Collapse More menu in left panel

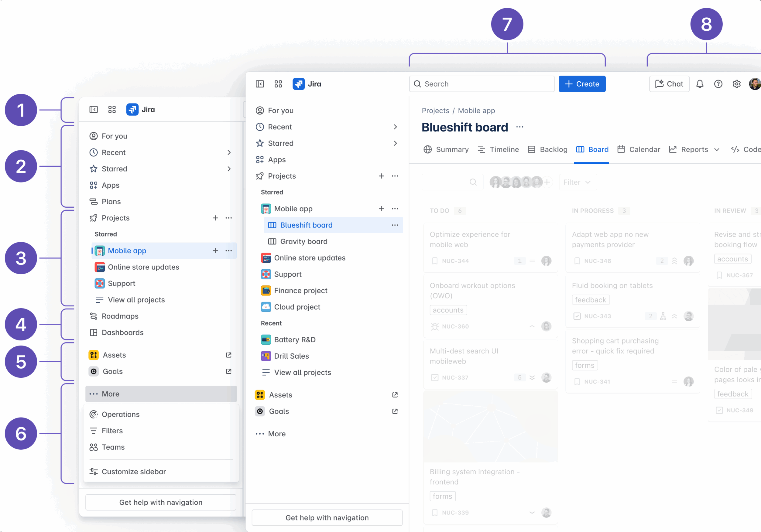pos(161,394)
